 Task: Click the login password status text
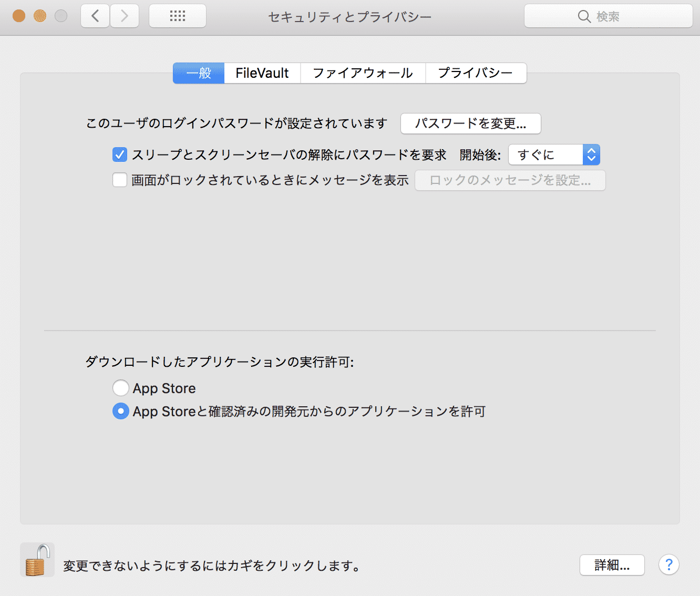pos(236,124)
